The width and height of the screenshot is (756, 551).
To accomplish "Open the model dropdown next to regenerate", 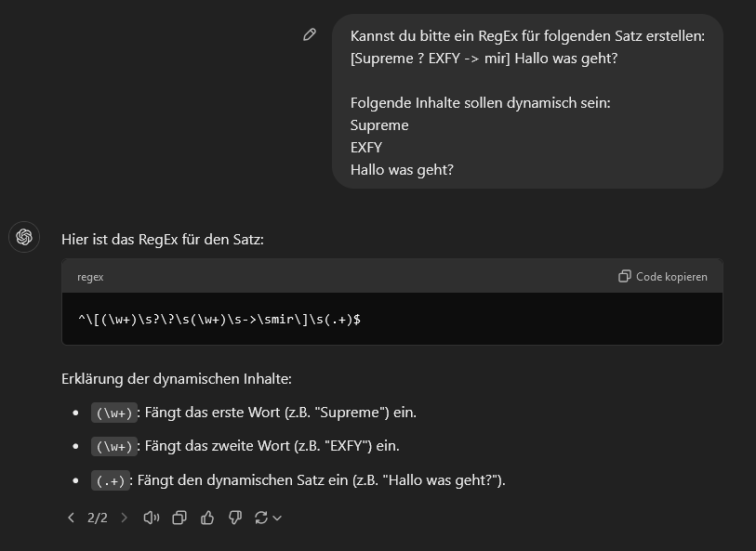I will (x=277, y=518).
